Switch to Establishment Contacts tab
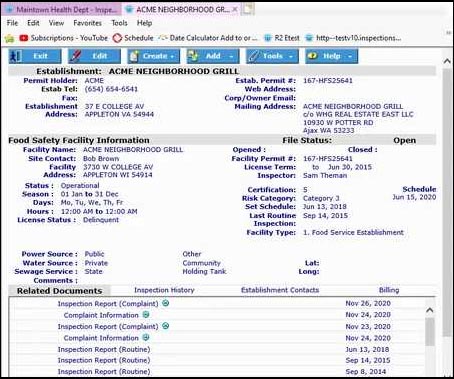The width and height of the screenshot is (454, 379). (280, 290)
